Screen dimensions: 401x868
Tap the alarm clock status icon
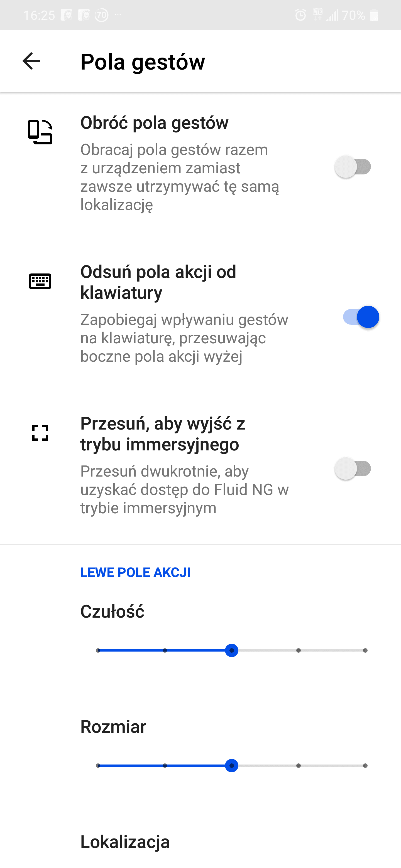click(x=300, y=15)
